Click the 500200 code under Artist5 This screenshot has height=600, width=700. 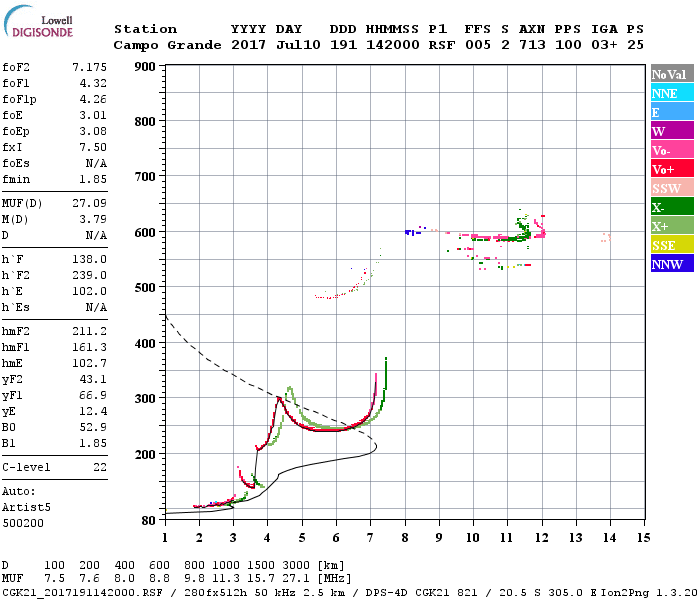tap(23, 523)
